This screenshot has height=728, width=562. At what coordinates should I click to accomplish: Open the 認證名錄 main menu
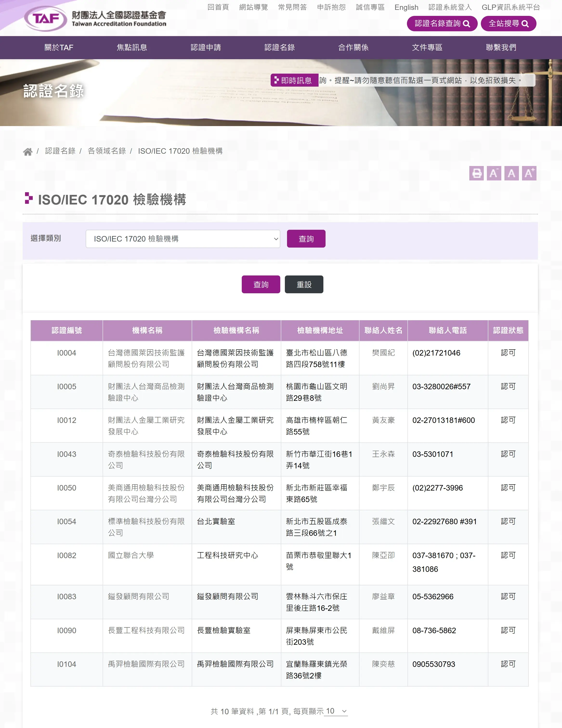[x=280, y=48]
